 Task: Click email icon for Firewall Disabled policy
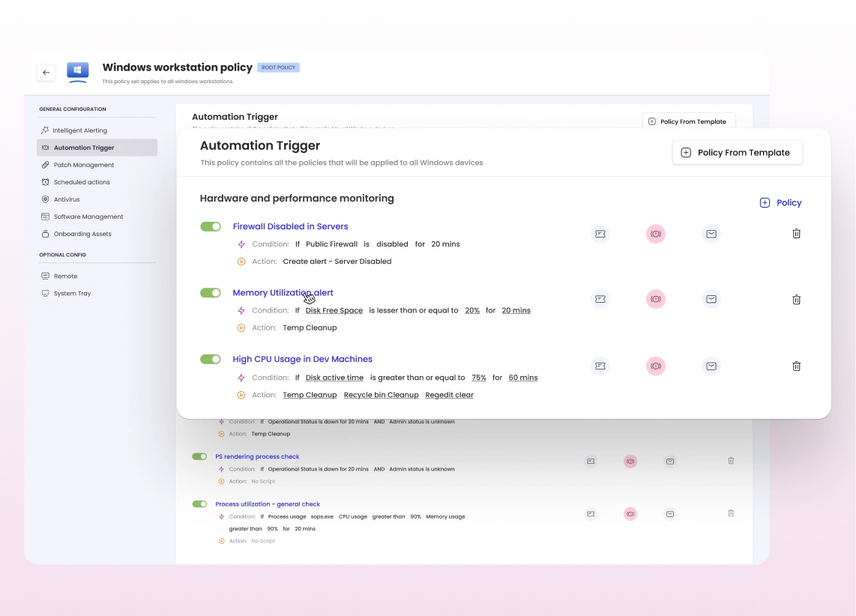(711, 234)
